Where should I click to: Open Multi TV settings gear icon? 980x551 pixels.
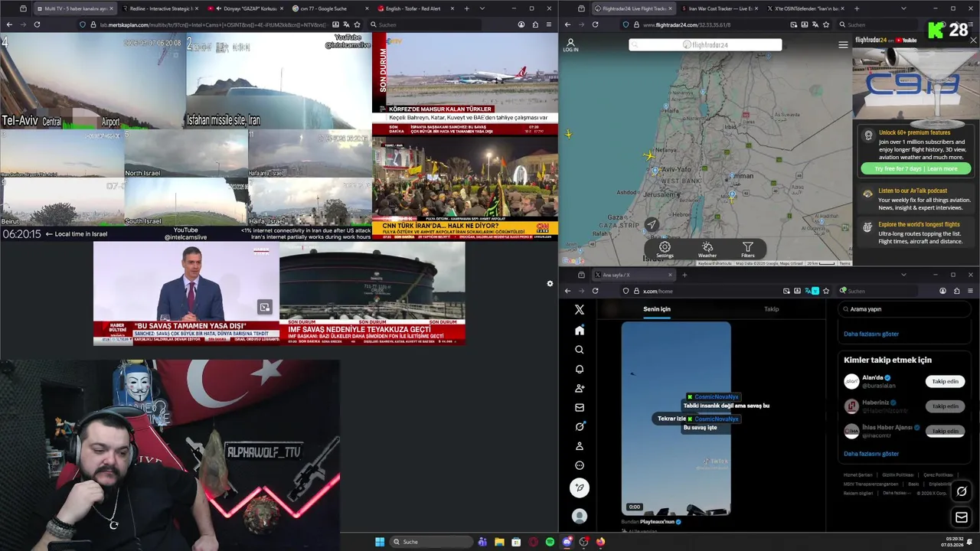click(550, 284)
